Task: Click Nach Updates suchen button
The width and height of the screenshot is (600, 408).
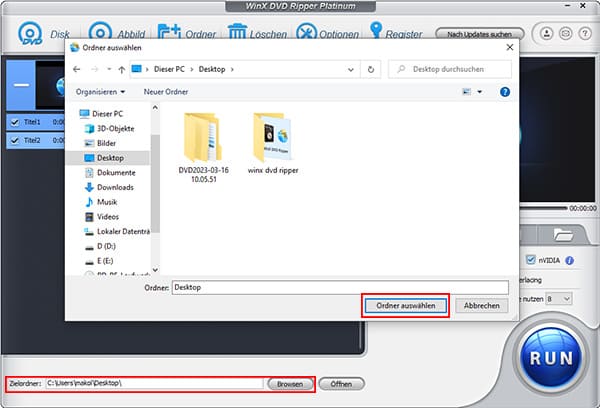Action: pyautogui.click(x=479, y=34)
